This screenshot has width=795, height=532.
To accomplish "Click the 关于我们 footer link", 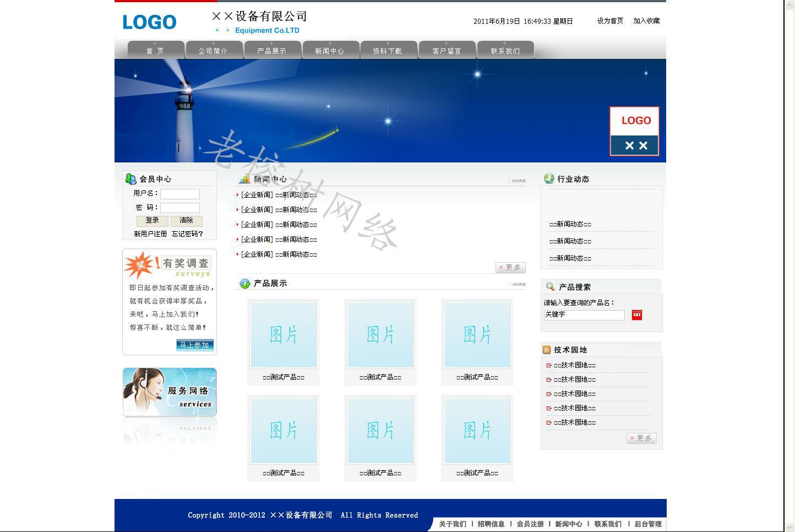I will point(453,524).
